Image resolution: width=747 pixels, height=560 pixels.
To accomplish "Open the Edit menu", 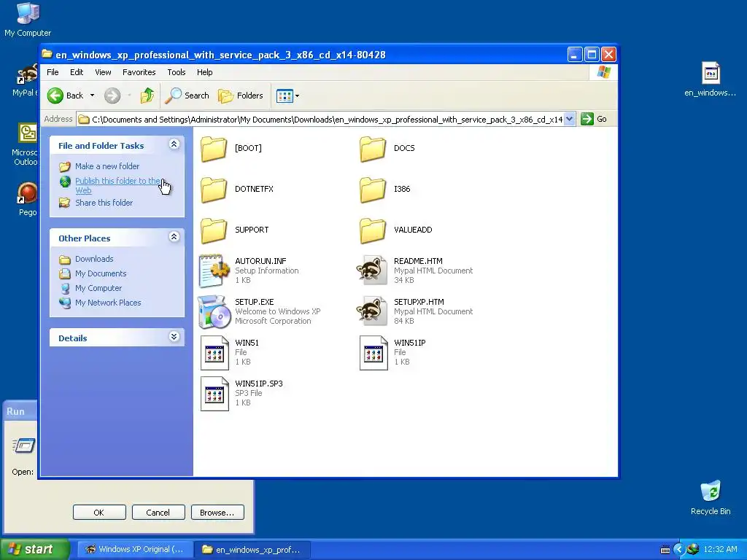I will pyautogui.click(x=77, y=72).
